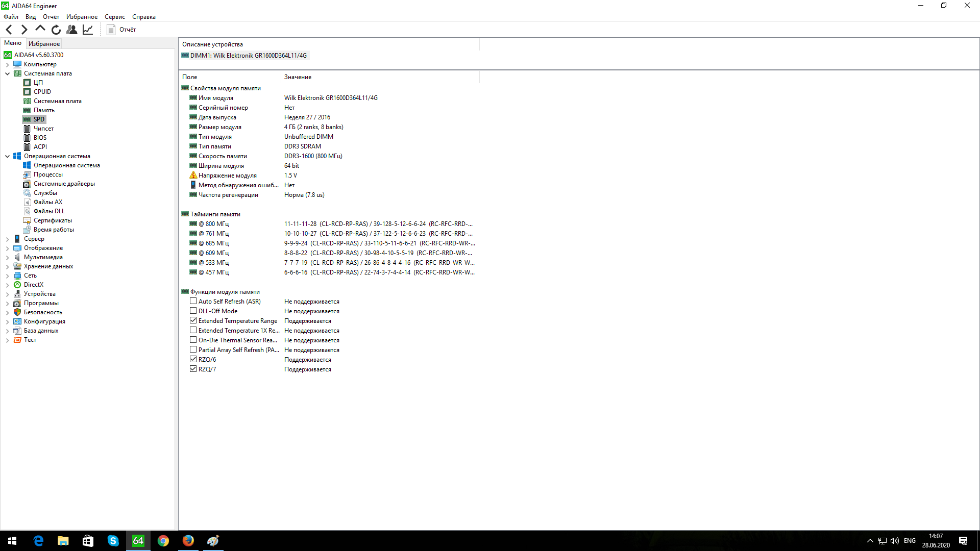
Task: Click the Безопасность shield icon
Action: click(17, 312)
